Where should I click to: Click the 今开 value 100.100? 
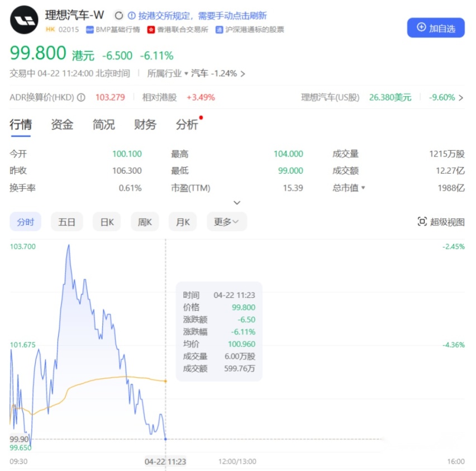[127, 154]
